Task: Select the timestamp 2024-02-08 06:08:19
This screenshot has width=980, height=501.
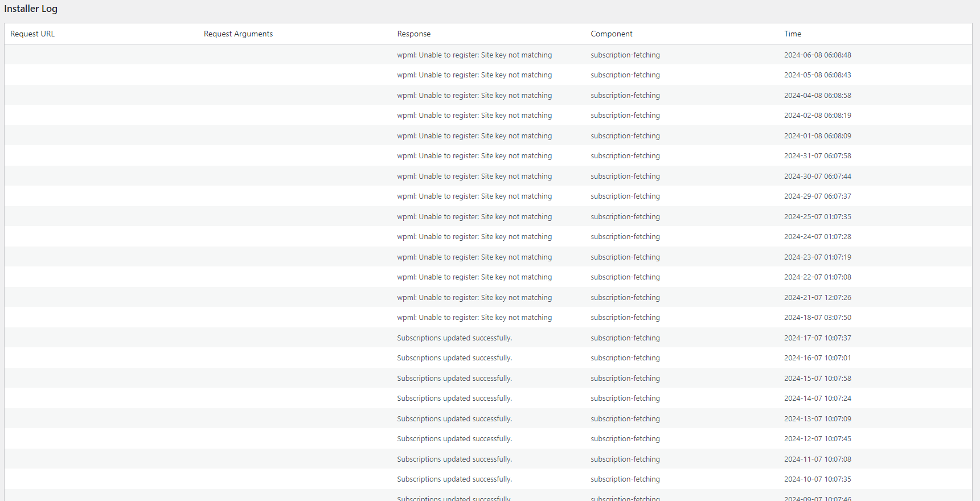Action: [x=817, y=116]
